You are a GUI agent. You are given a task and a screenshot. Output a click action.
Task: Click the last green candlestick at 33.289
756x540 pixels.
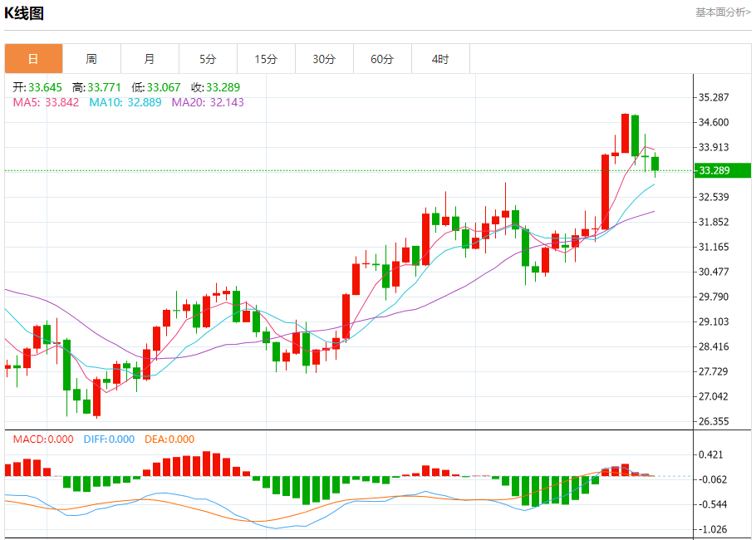point(655,164)
